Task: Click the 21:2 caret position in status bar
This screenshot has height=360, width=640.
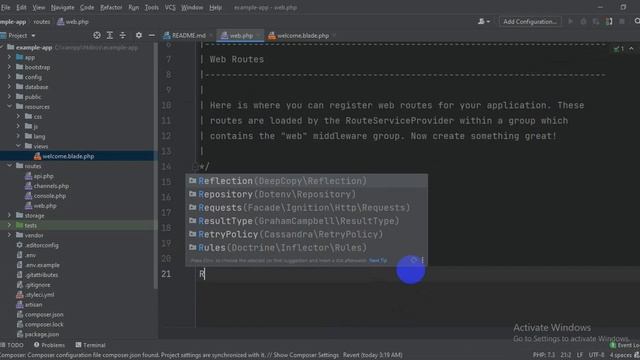Action: coord(566,355)
